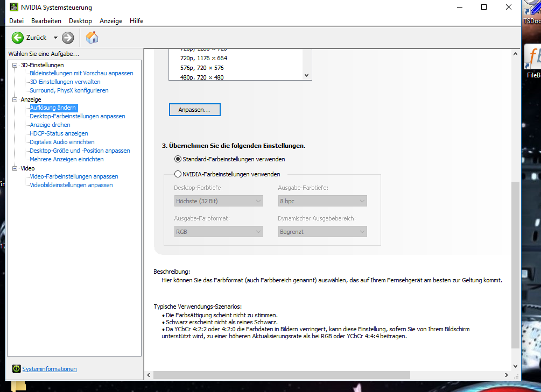Maximize the NVIDIA Systemsteuerung window
Image resolution: width=541 pixels, height=392 pixels.
point(484,7)
